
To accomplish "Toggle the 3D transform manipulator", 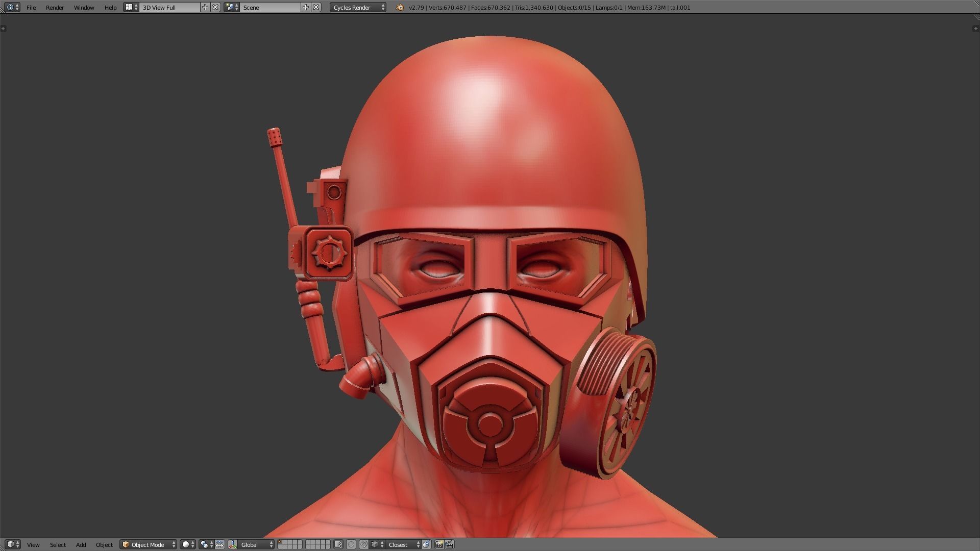I will tap(233, 544).
